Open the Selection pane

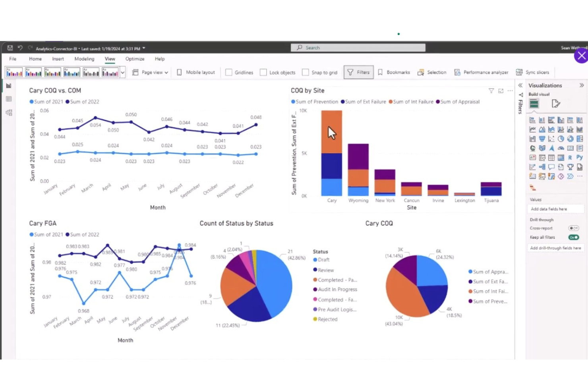[432, 72]
